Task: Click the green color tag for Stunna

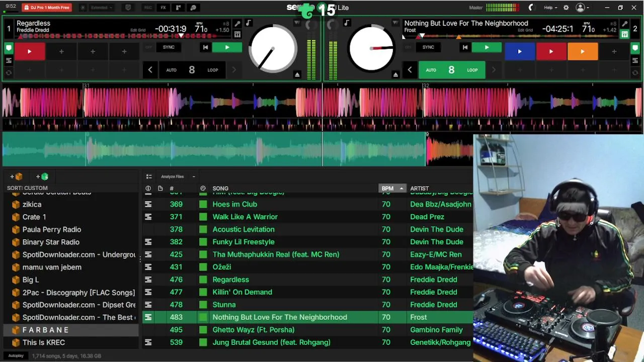Action: point(203,305)
